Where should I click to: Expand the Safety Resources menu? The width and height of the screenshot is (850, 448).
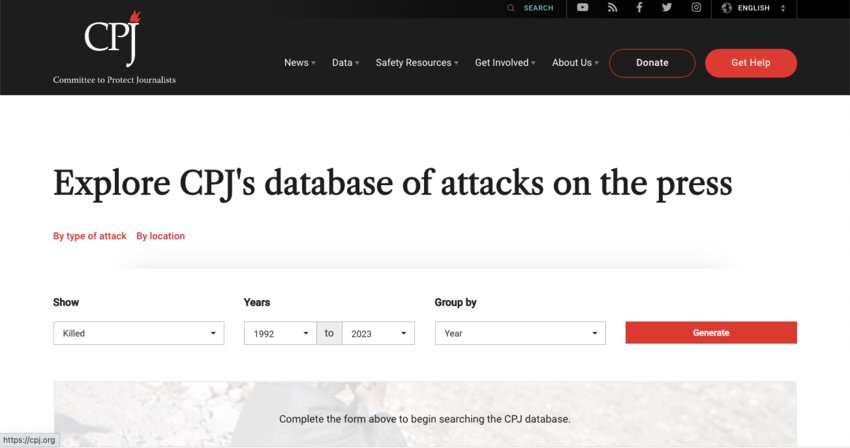coord(417,63)
